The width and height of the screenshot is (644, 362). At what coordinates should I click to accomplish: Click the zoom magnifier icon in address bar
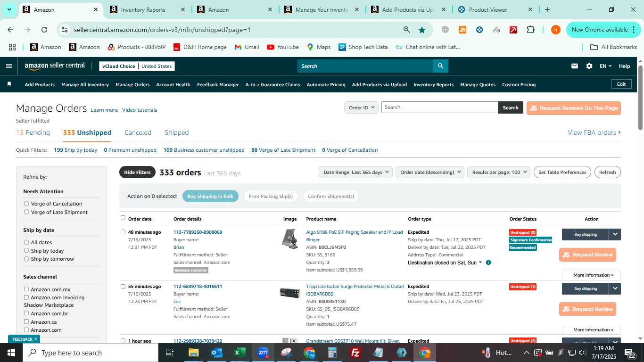(406, 30)
